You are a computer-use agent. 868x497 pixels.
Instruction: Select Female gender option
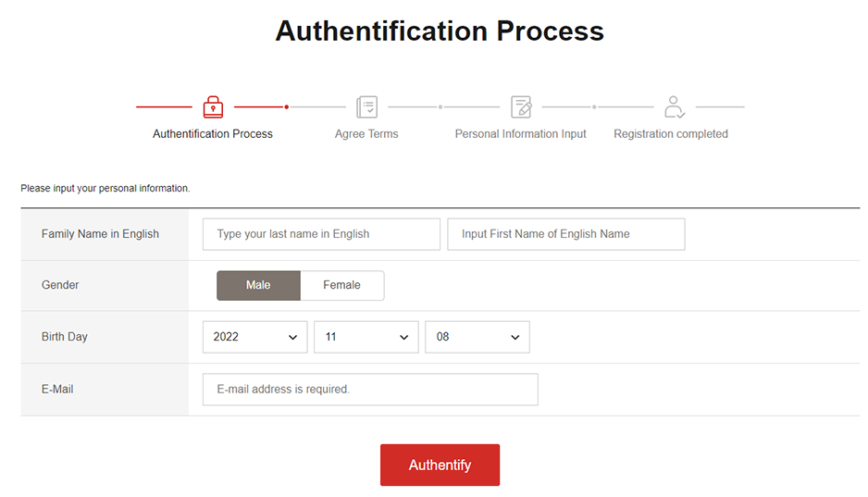click(341, 285)
